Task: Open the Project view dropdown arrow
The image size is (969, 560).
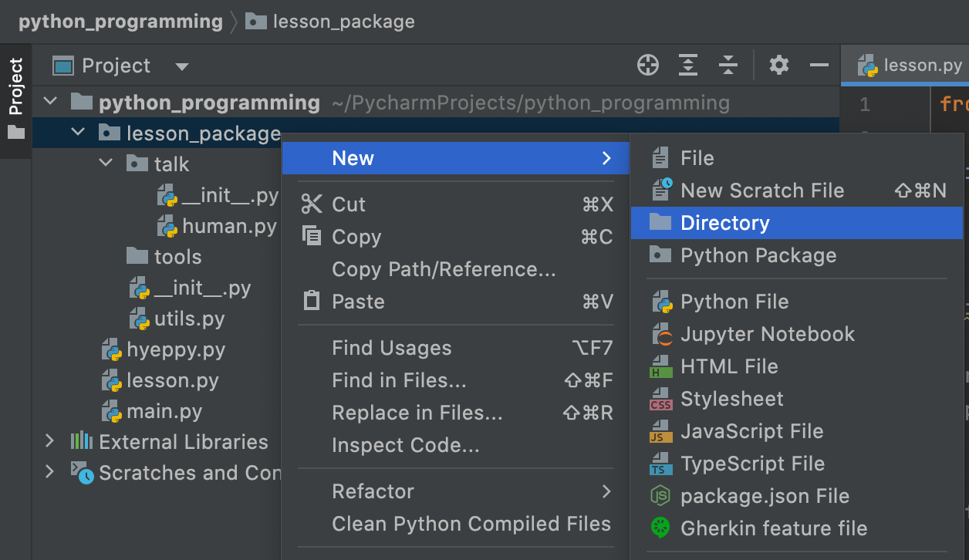Action: click(182, 66)
